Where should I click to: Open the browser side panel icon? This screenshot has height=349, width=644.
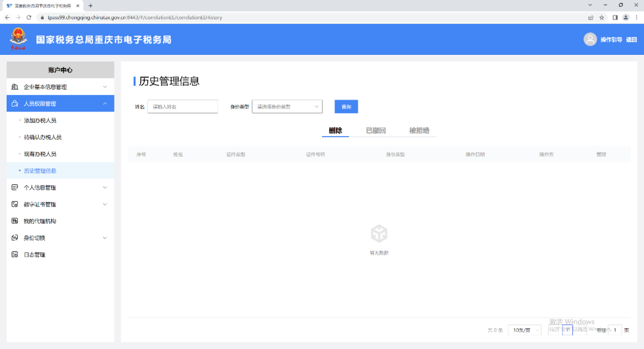[614, 17]
